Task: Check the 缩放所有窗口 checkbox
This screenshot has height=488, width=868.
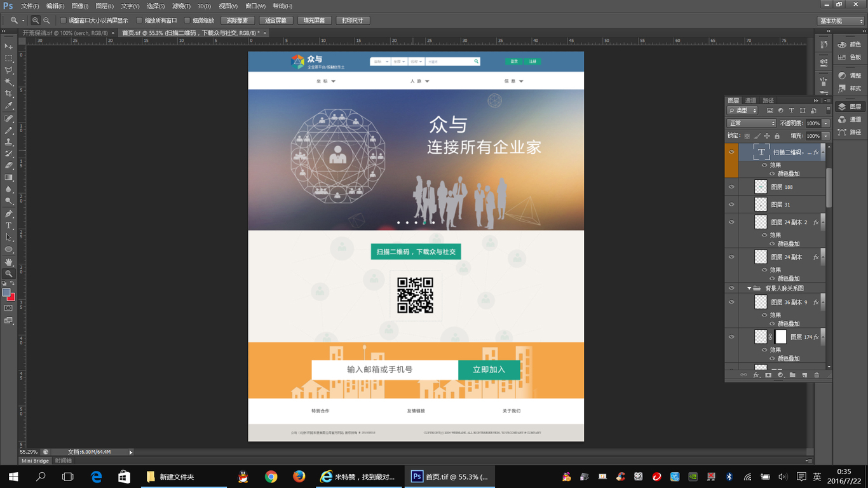Action: [139, 20]
